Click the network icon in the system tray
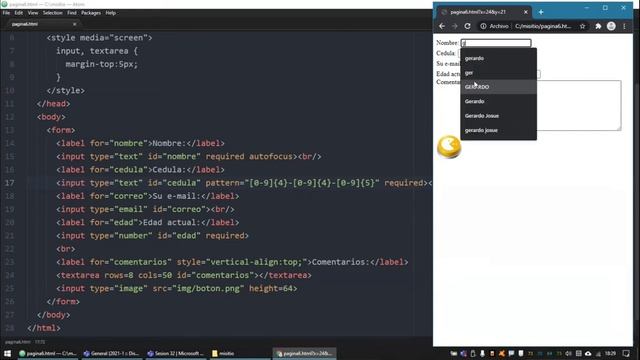 tap(598, 353)
